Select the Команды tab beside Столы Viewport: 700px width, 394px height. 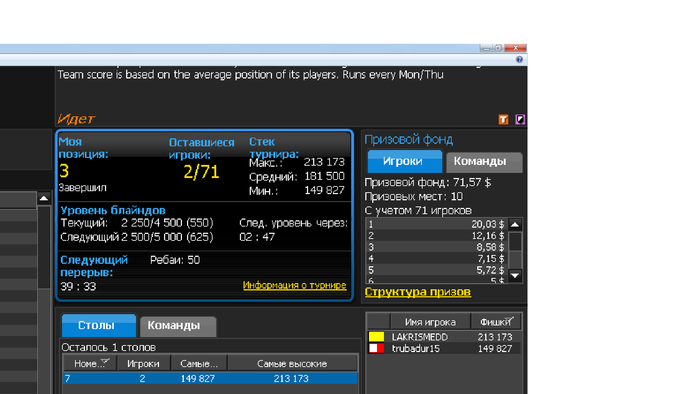[x=178, y=326]
